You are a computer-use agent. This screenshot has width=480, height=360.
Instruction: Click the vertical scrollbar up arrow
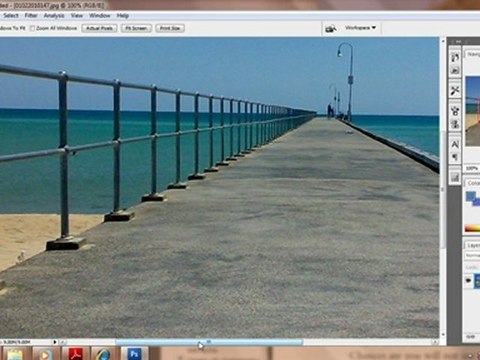click(443, 41)
